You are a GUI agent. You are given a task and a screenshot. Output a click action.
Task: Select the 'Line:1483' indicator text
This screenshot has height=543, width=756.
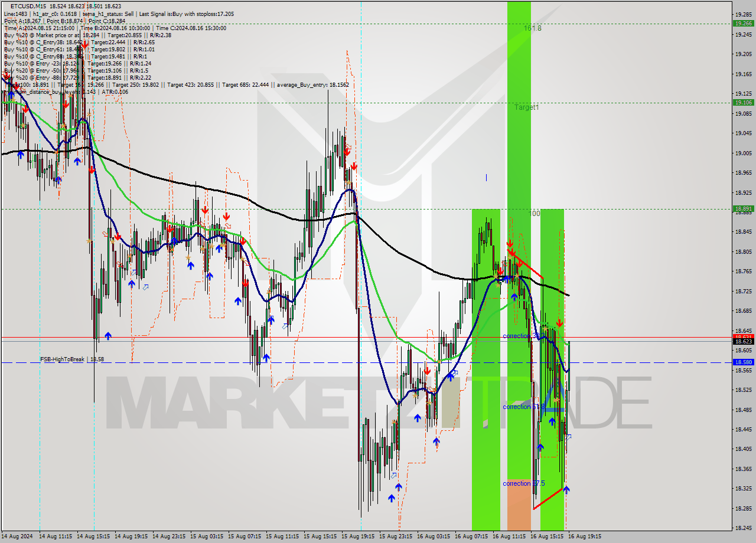tap(15, 14)
